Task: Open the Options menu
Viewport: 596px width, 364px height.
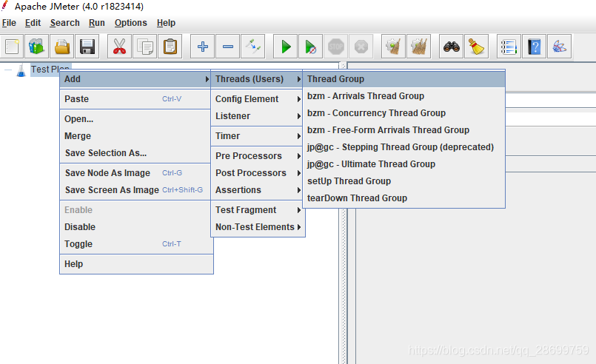Action: coord(131,23)
